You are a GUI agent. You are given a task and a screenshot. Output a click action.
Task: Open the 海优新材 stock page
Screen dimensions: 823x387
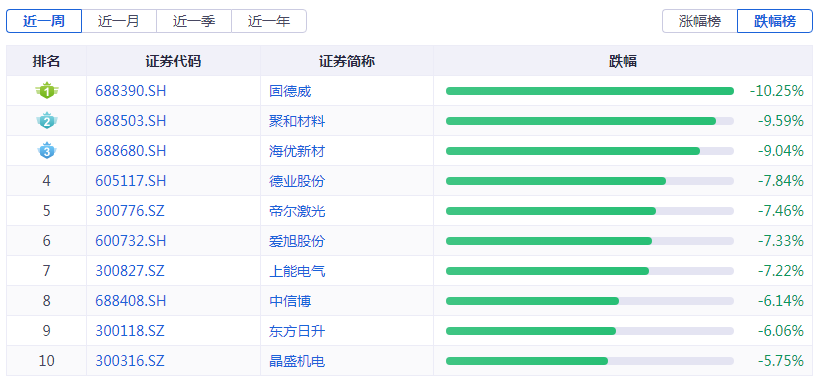[297, 151]
